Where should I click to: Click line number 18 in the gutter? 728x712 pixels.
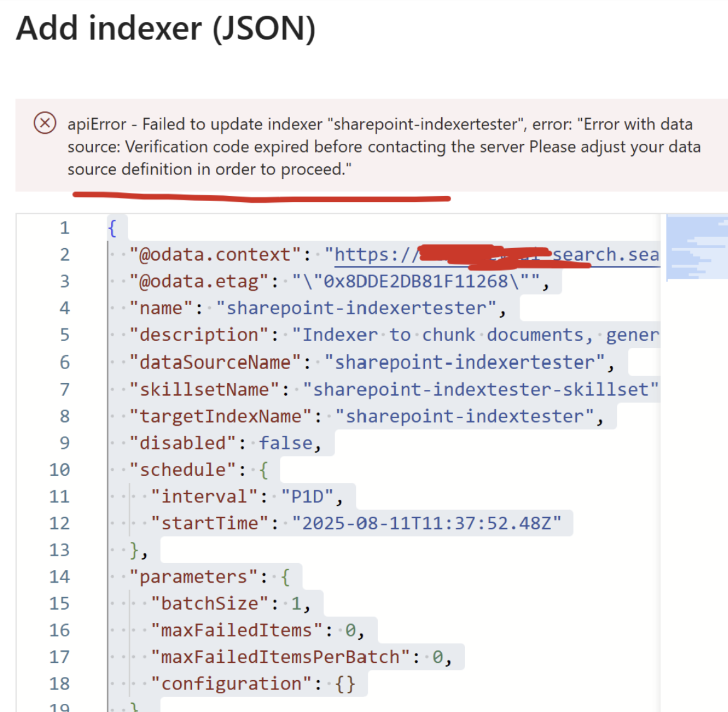pos(60,684)
